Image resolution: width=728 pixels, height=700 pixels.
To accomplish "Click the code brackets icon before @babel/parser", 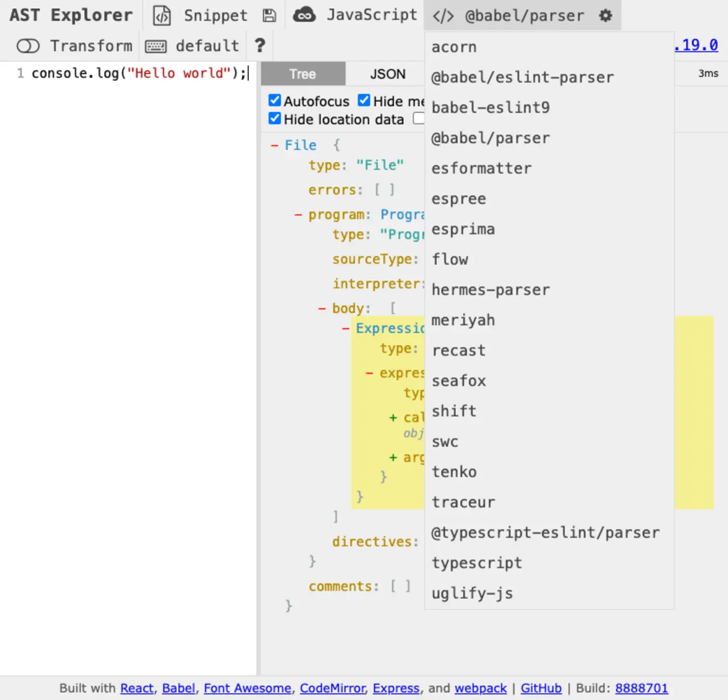I will pyautogui.click(x=443, y=15).
